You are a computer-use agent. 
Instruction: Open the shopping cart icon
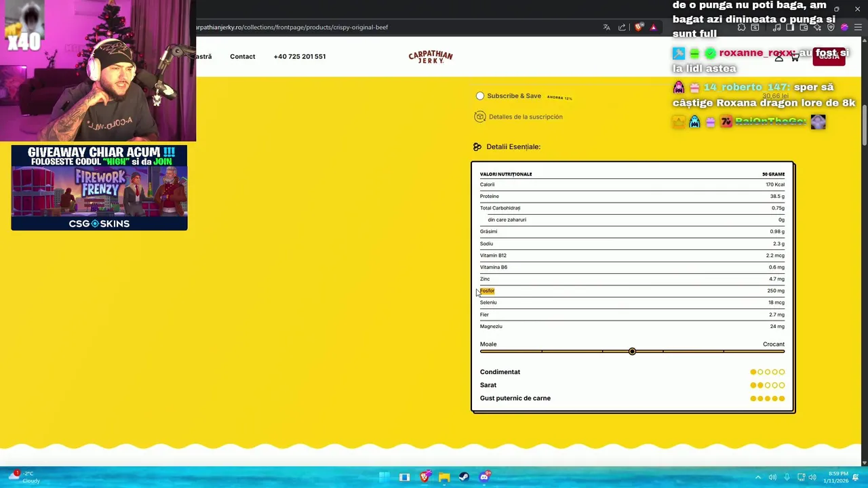click(795, 57)
